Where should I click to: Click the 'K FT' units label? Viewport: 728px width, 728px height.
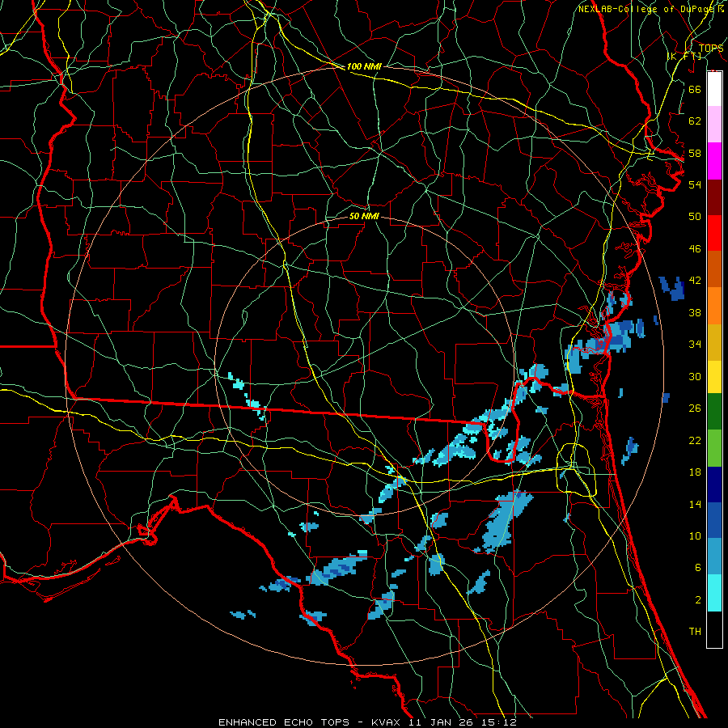pos(684,56)
